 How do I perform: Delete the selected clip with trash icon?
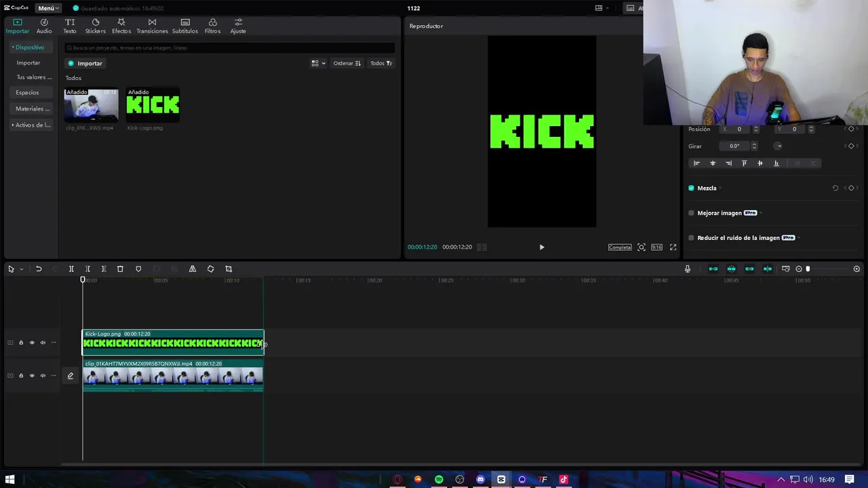120,269
